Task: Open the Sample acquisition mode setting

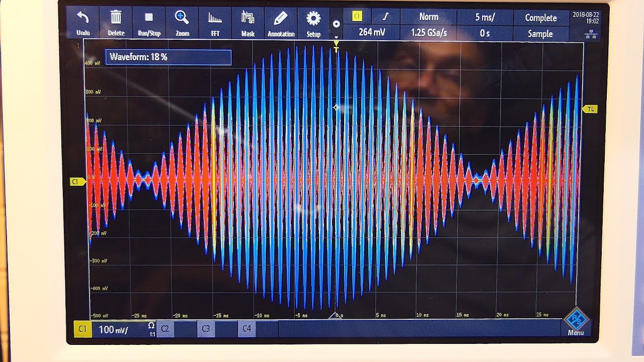Action: (541, 34)
